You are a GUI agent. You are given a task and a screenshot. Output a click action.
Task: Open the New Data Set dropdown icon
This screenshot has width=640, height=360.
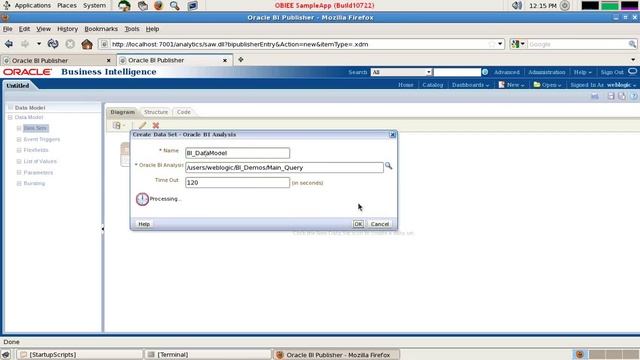click(x=119, y=125)
